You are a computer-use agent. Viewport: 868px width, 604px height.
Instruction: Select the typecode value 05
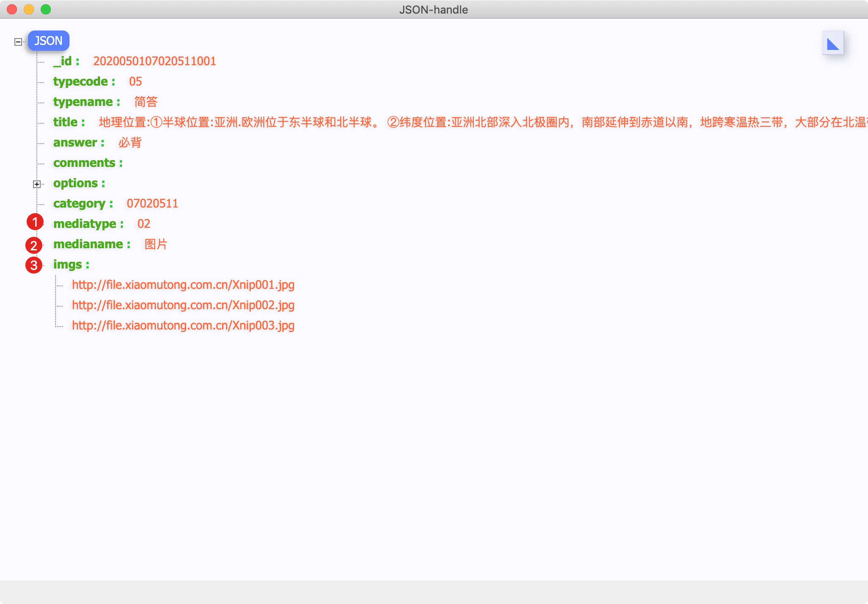coord(135,81)
